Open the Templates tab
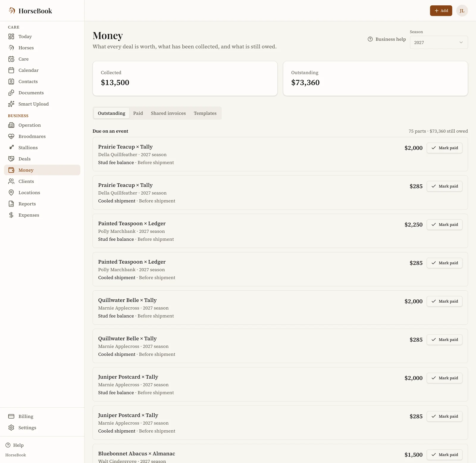 click(x=205, y=113)
